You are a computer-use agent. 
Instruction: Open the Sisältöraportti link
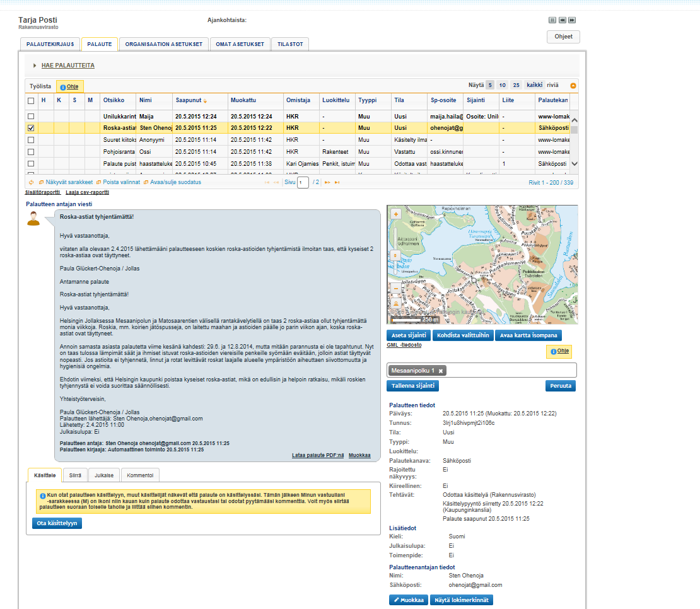click(x=42, y=192)
